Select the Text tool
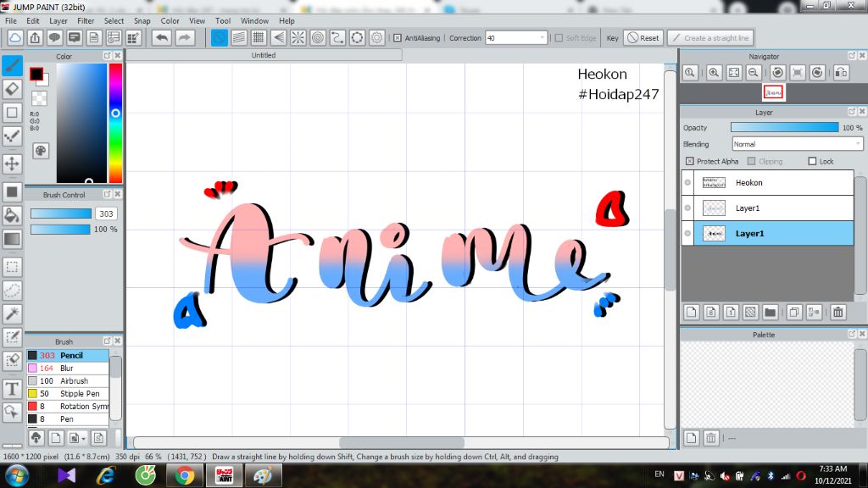This screenshot has height=488, width=868. [12, 388]
